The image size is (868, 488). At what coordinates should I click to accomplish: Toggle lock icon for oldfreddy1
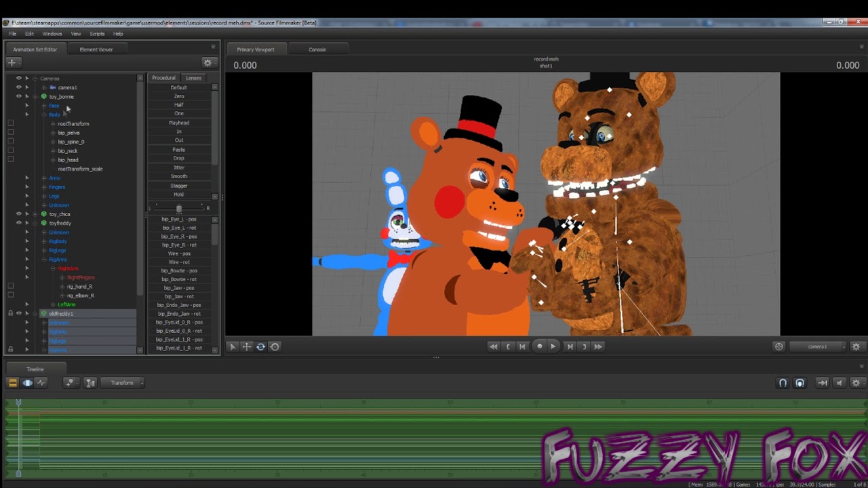coord(10,313)
